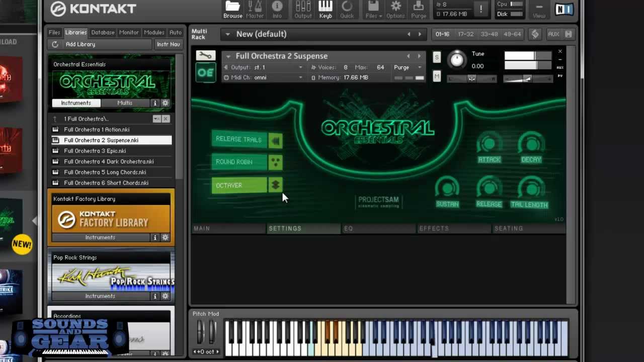The height and width of the screenshot is (362, 644).
Task: Open the Options gear icon
Action: 396,10
